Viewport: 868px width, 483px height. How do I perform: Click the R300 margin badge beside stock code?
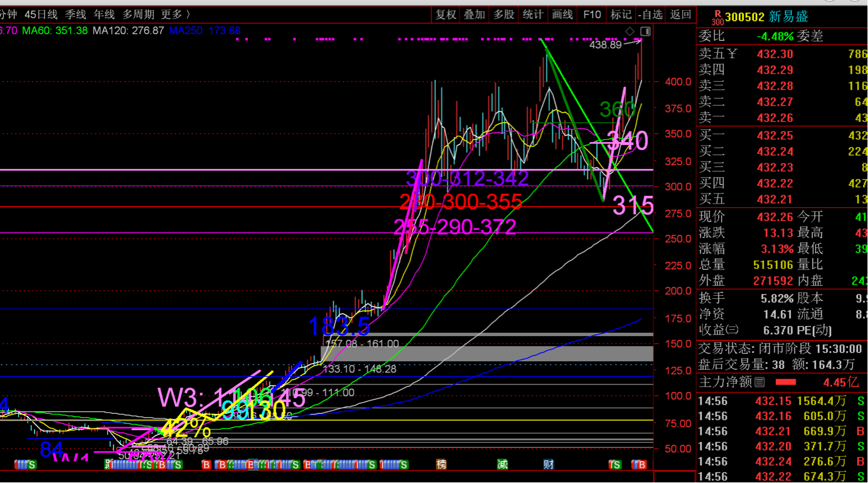pos(717,17)
